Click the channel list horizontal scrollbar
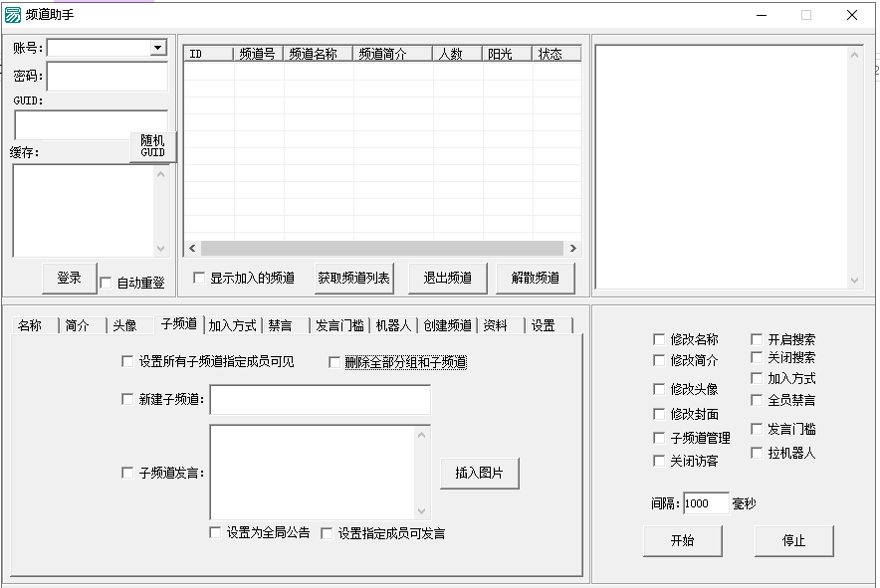This screenshot has height=588, width=880. click(378, 249)
